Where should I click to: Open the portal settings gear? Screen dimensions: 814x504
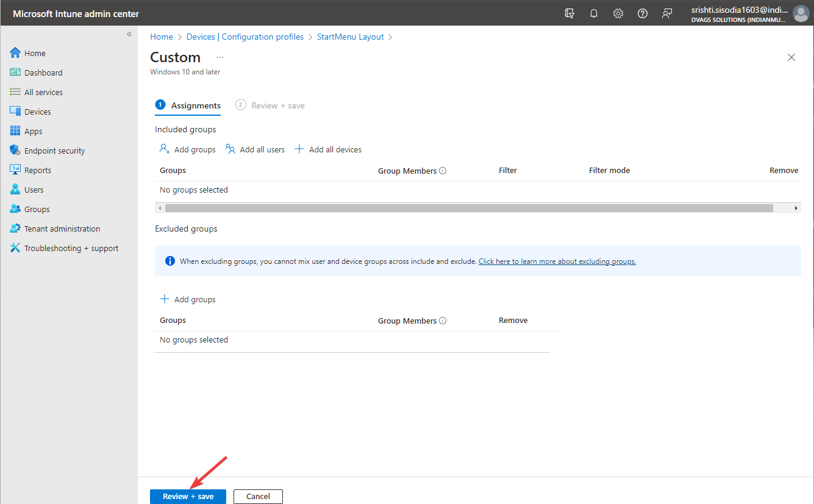pyautogui.click(x=618, y=13)
